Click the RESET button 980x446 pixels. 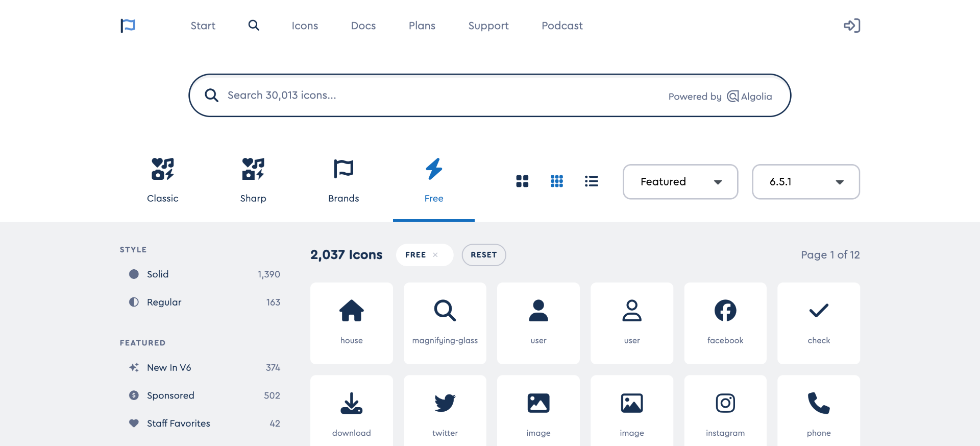coord(484,255)
